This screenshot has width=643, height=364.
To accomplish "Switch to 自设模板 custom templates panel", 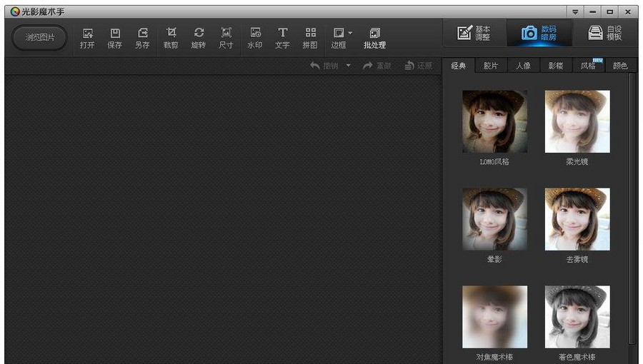I will (605, 33).
